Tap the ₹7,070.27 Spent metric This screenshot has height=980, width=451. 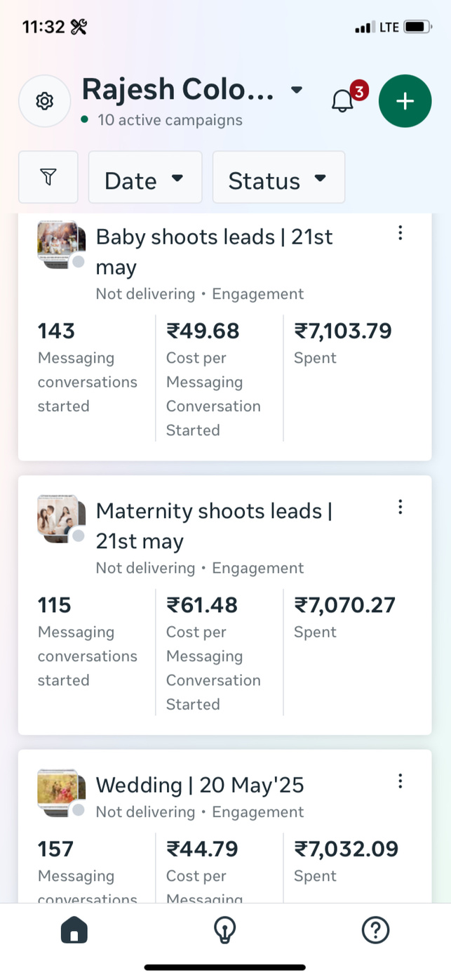[344, 605]
